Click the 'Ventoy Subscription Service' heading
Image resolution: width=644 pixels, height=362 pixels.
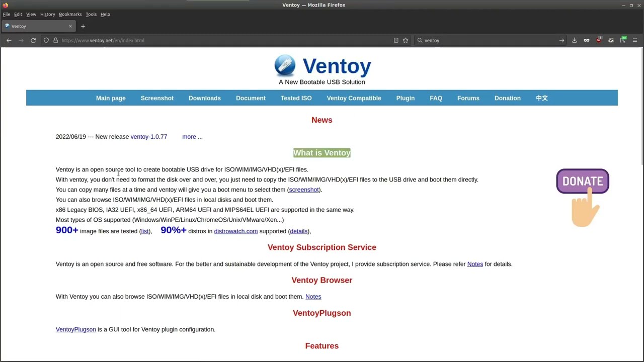coord(322,247)
